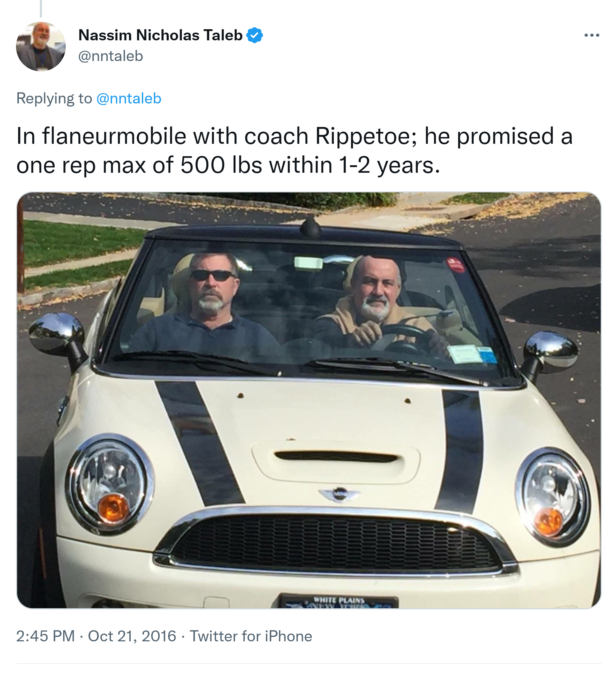Open the round profile avatar picture
616x676 pixels.
41,47
